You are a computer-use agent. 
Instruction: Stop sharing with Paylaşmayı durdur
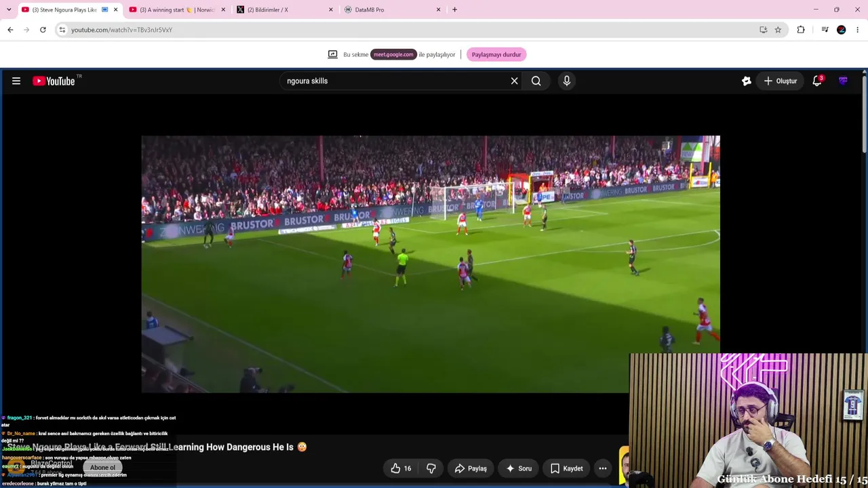(x=496, y=55)
